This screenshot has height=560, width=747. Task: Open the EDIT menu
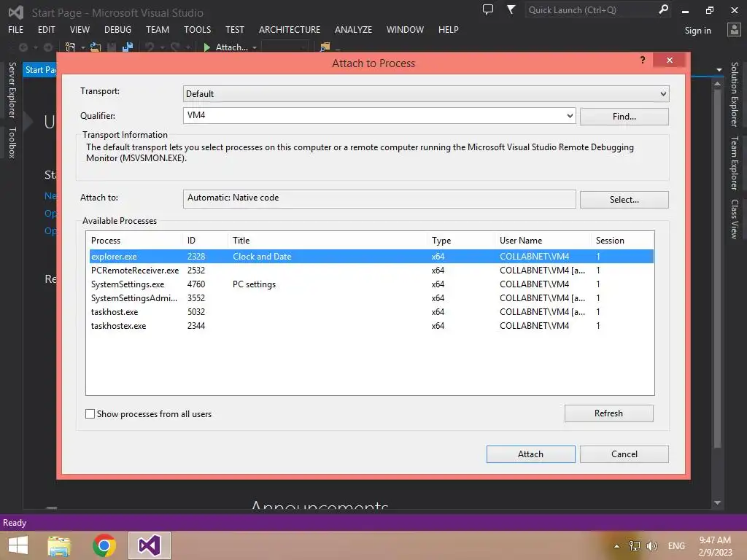point(46,29)
